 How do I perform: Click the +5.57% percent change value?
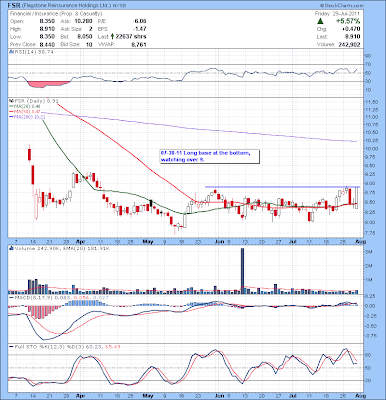point(348,21)
